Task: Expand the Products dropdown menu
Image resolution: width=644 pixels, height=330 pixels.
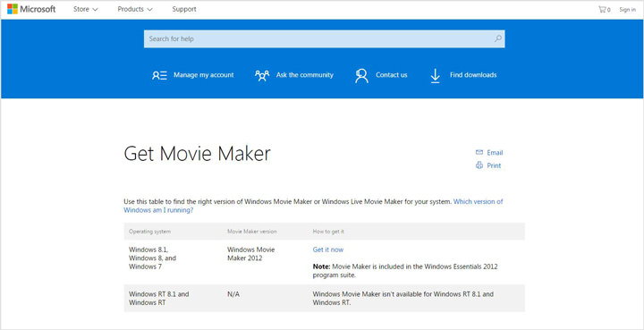Action: click(135, 9)
